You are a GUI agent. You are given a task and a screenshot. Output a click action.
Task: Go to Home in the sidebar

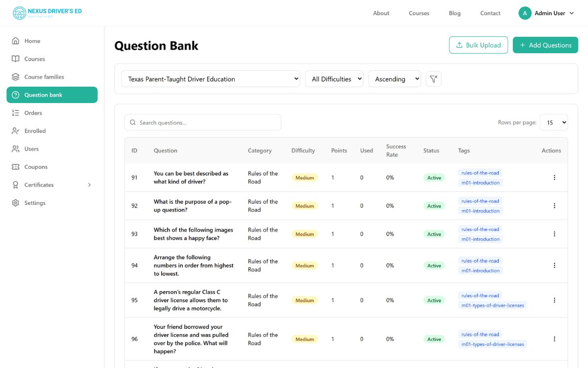52,41
